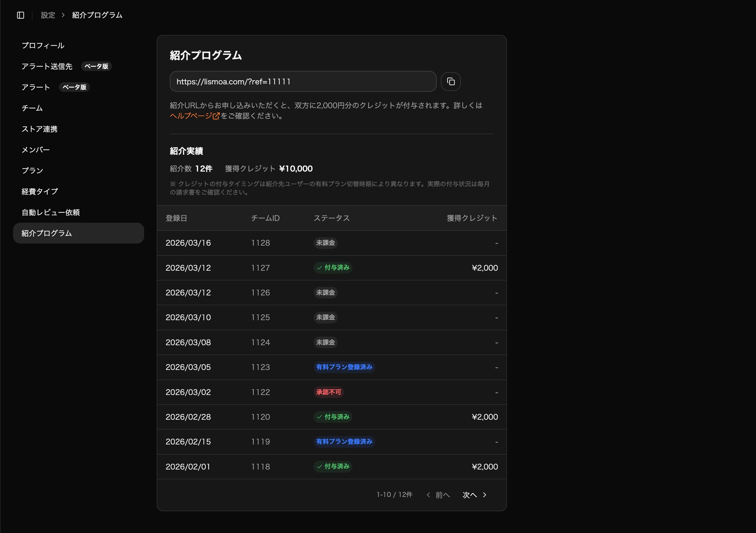
Task: Click 紹介プログラム in the top breadcrumb
Action: tap(97, 15)
